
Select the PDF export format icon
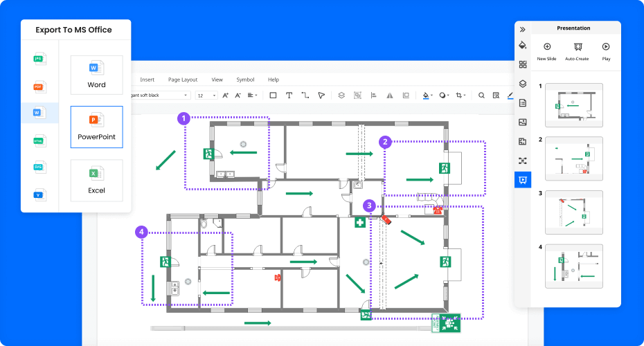(x=39, y=86)
